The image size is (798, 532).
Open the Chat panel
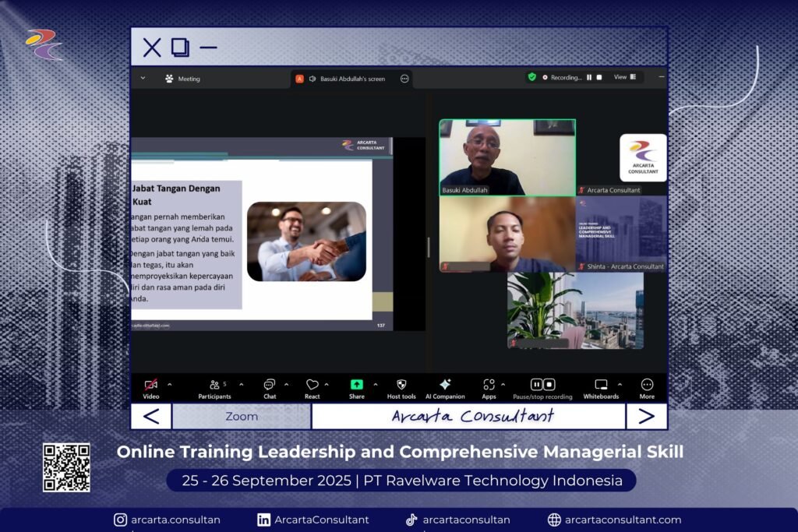[x=270, y=385]
